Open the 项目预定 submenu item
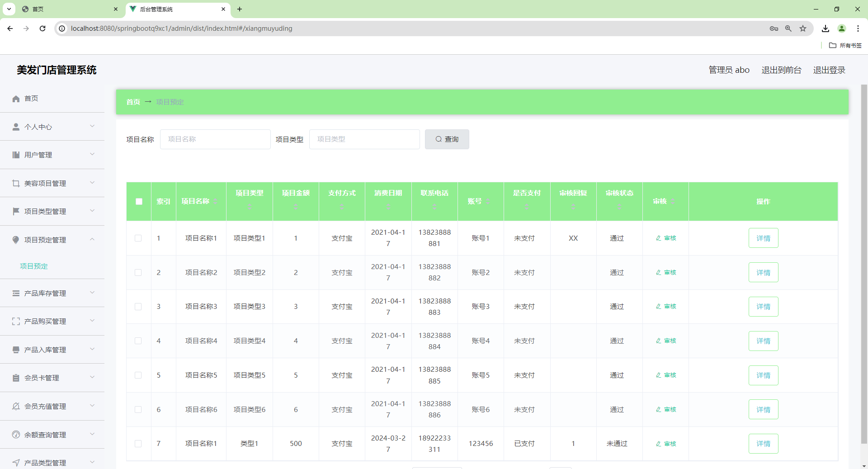 click(34, 266)
